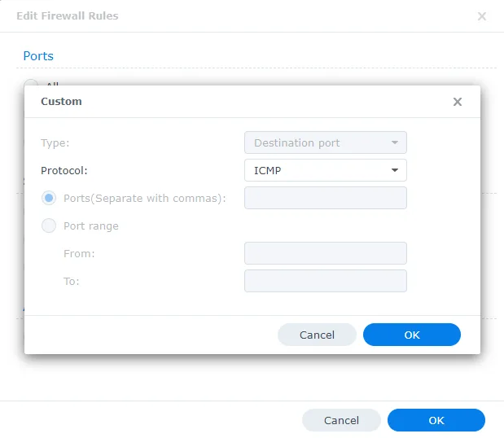Click the Ports section heading
The image size is (504, 438).
tap(38, 56)
